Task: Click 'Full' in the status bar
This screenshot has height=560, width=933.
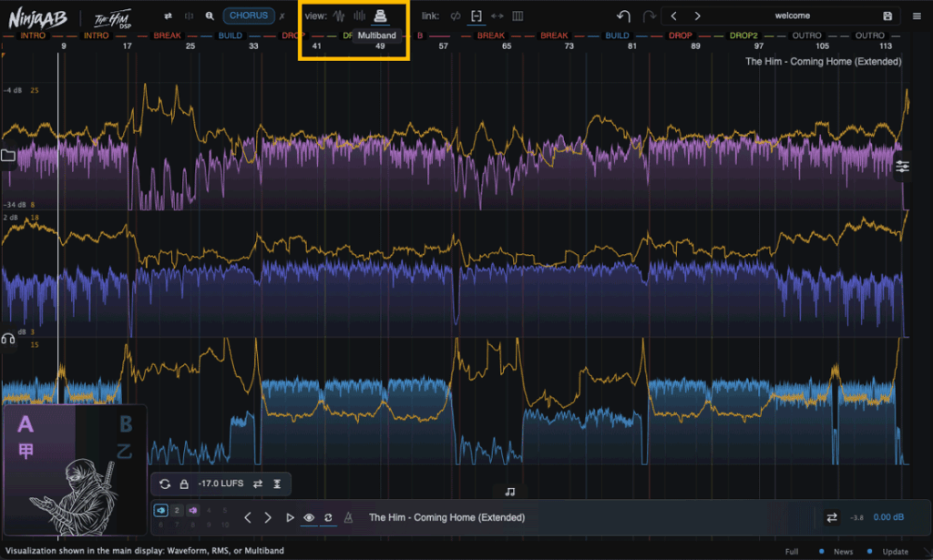Action: (x=792, y=552)
